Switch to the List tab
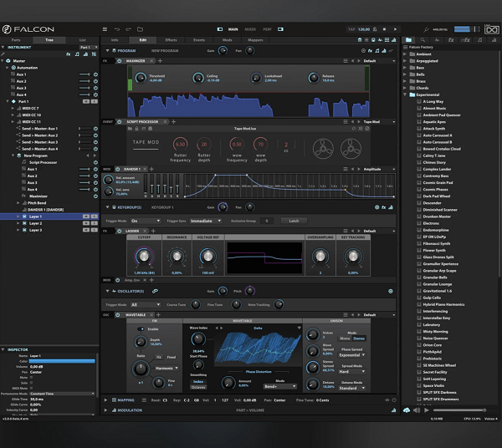502x448 pixels. tap(82, 40)
